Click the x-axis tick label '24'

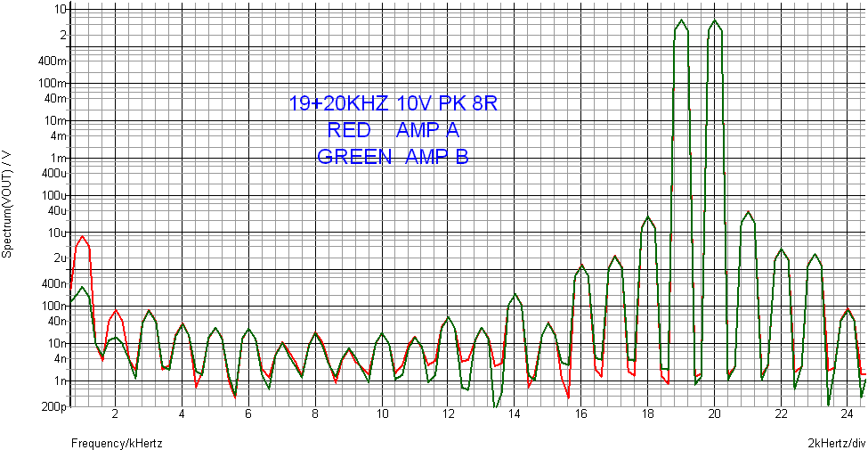pyautogui.click(x=848, y=414)
